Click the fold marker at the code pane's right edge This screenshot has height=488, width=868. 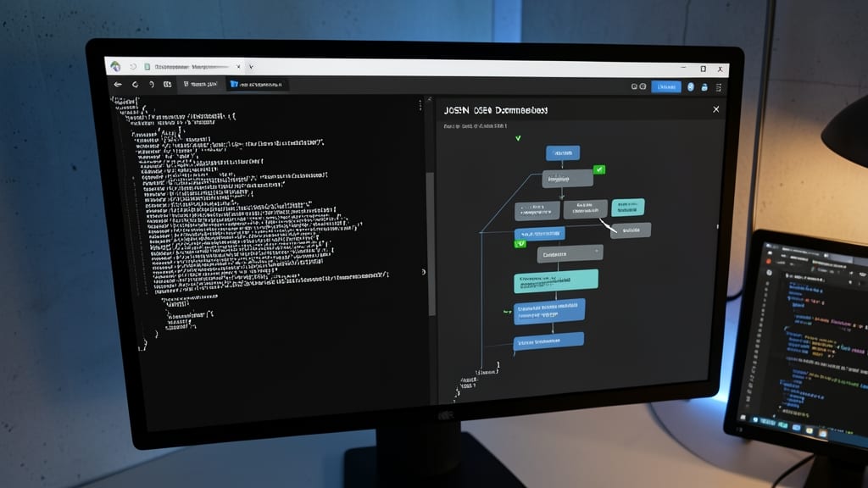tap(424, 272)
